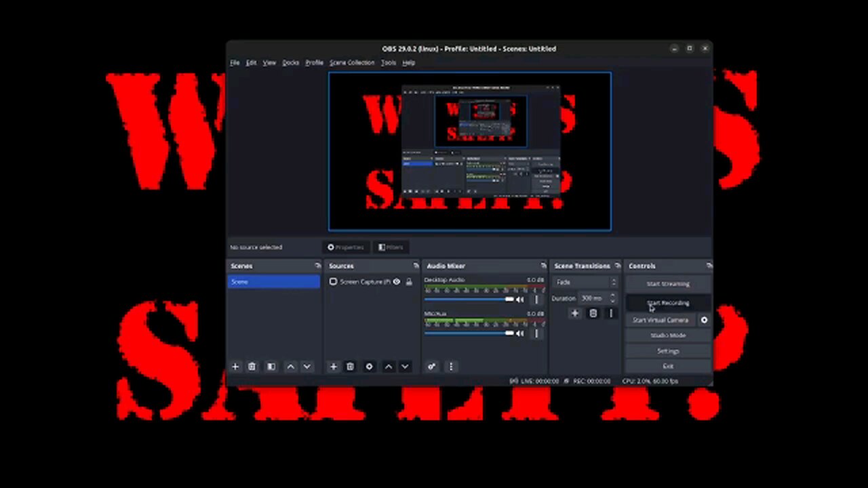Screen dimensions: 868x488
Task: Undock the Audio Mixer panel with its header icon
Action: coord(543,266)
